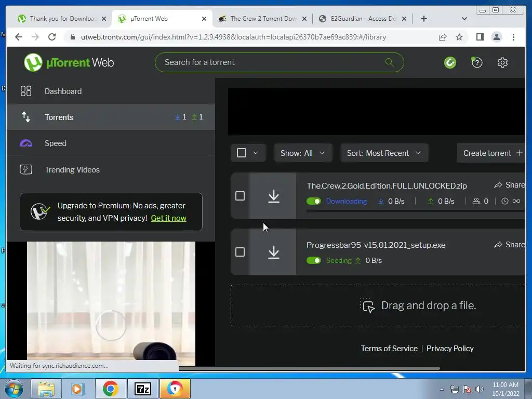
Task: Close the E2Guardian tab
Action: coord(404,19)
